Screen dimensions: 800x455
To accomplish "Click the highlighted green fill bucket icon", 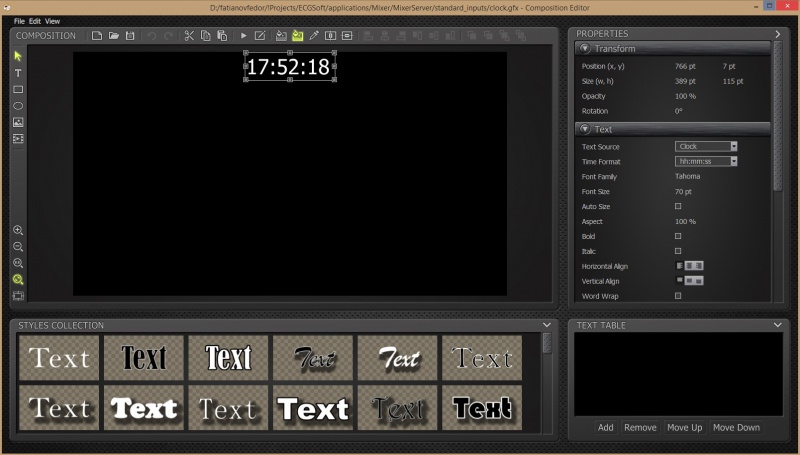I will 297,36.
